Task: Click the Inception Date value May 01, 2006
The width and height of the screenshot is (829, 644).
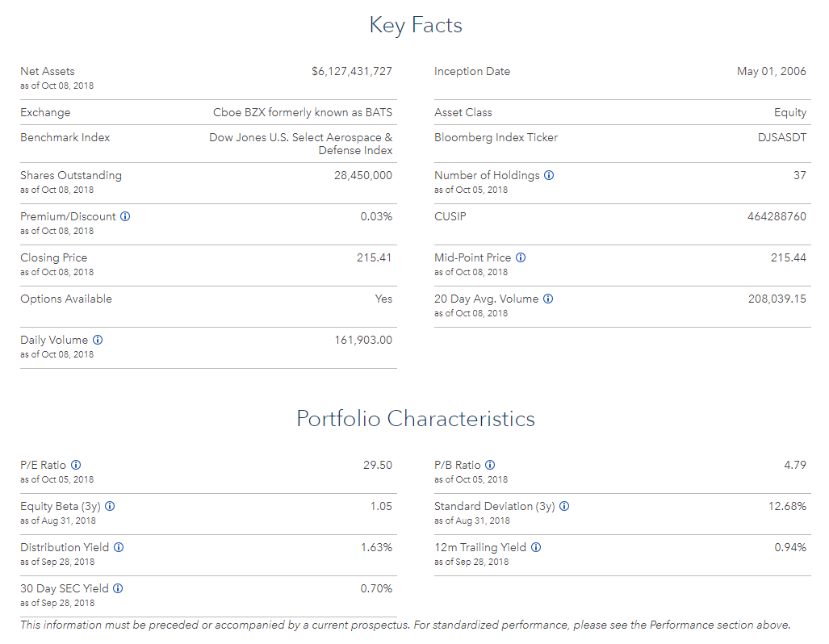Action: click(x=771, y=71)
